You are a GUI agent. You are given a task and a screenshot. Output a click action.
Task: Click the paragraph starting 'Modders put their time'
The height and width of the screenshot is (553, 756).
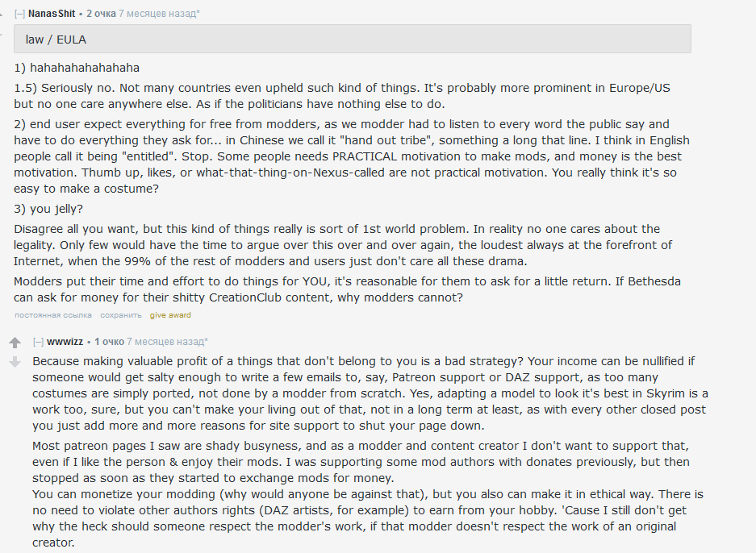tap(339, 289)
